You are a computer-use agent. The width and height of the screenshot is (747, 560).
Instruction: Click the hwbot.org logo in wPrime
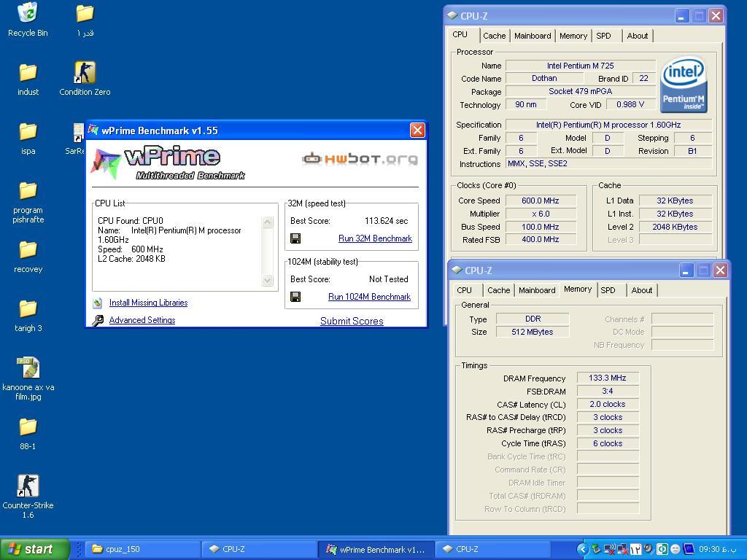coord(360,158)
